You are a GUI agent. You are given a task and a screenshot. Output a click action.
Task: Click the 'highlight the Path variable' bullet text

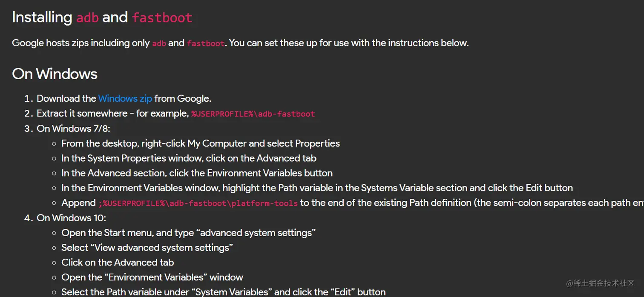(317, 188)
